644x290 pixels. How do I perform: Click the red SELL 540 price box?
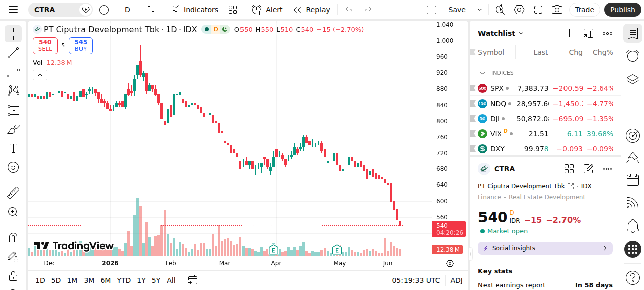point(45,45)
